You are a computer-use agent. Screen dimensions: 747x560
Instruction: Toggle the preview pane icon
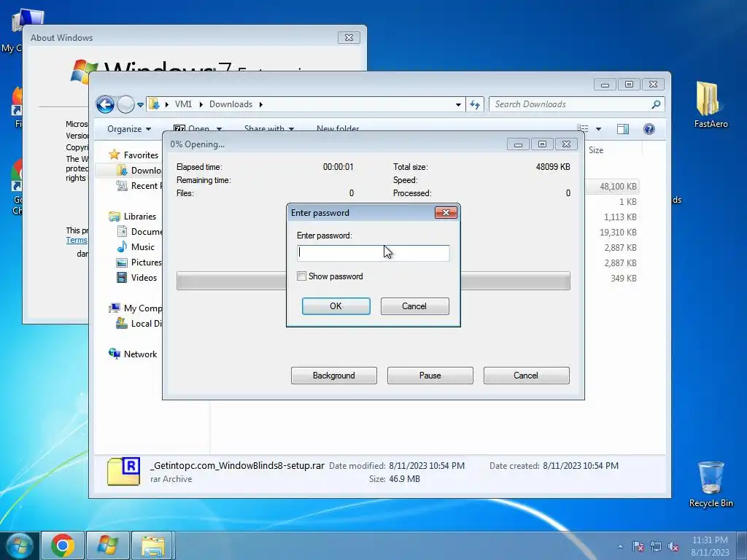click(x=623, y=129)
